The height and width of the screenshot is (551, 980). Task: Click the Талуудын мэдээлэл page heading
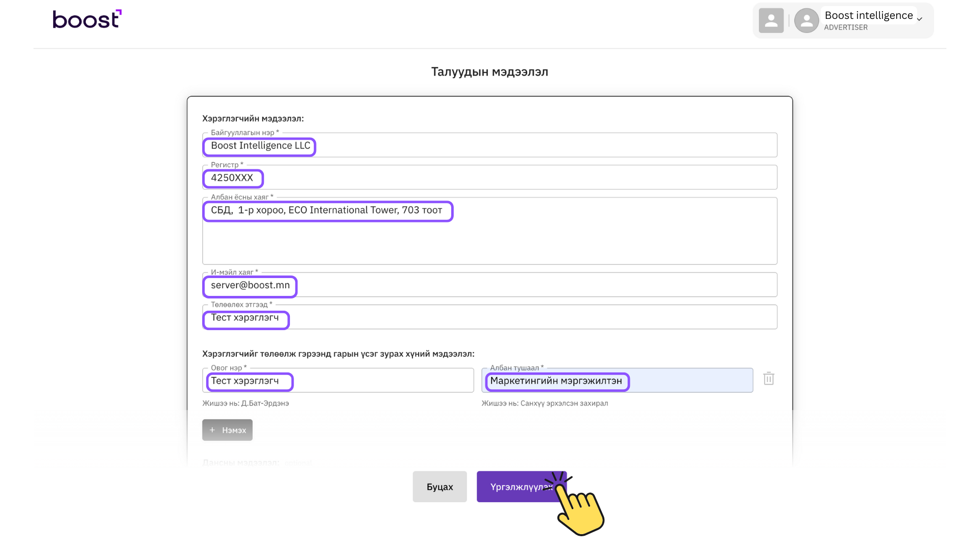click(489, 72)
